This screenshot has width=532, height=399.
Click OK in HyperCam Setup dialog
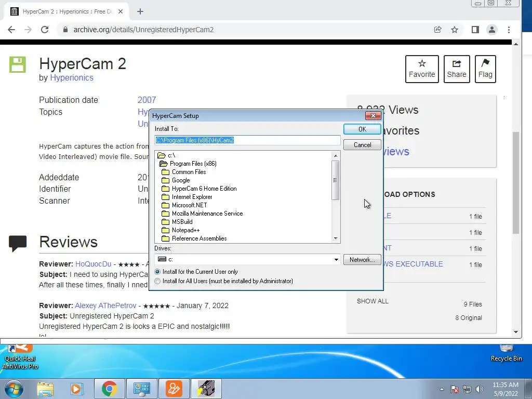(x=362, y=129)
